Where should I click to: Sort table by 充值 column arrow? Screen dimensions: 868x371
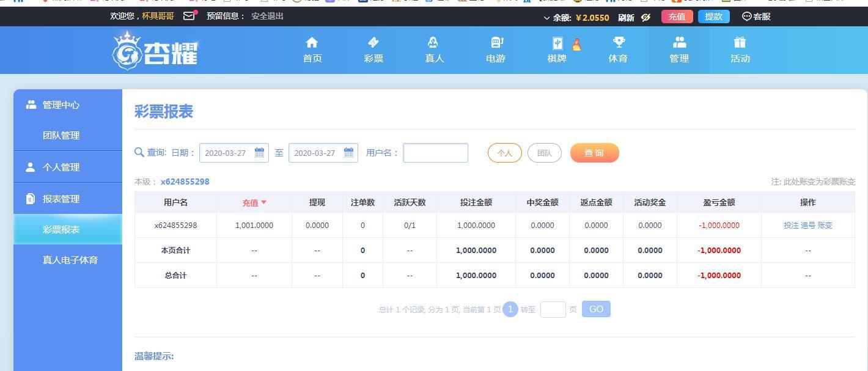(x=264, y=202)
